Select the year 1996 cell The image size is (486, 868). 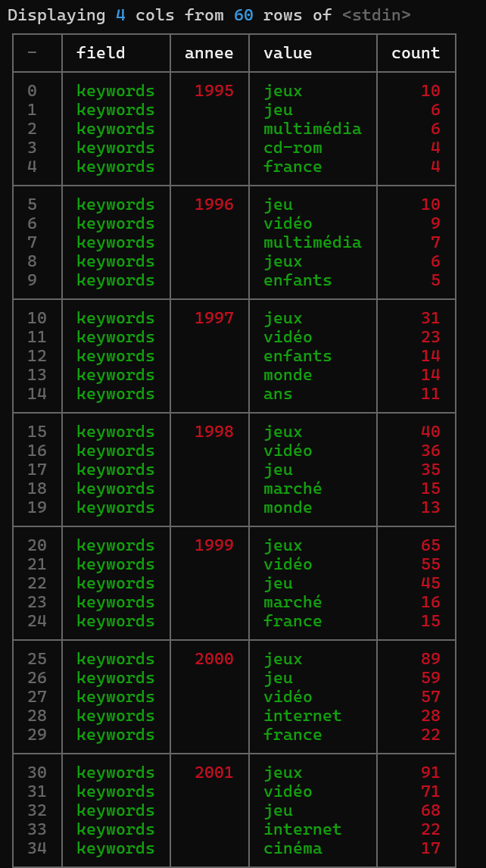(214, 205)
